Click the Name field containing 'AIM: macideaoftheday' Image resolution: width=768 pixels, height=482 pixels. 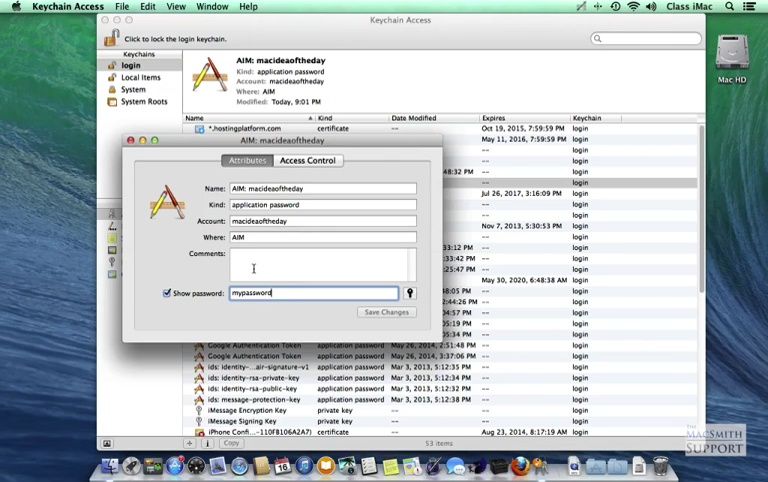[x=323, y=189]
